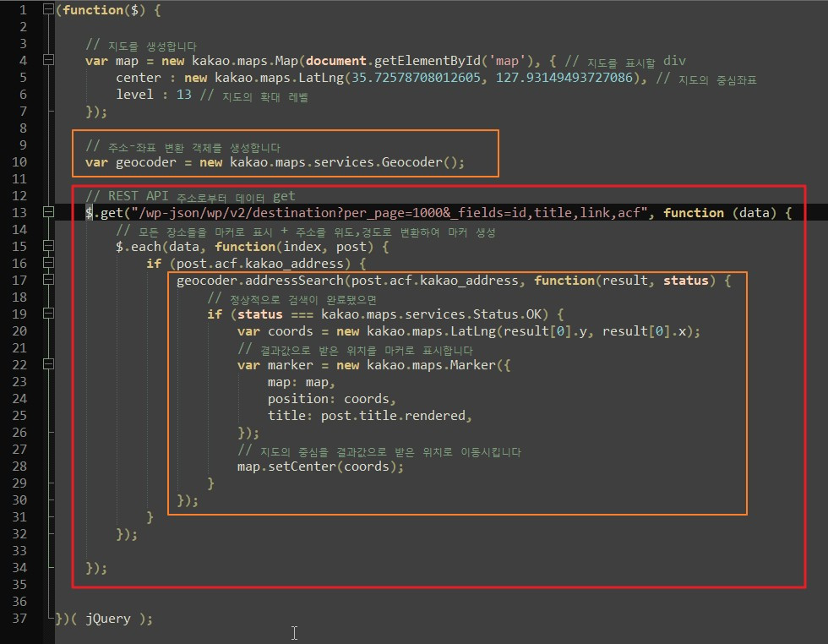
Task: Click map.setCenter(coords); on line 28
Action: pos(320,467)
